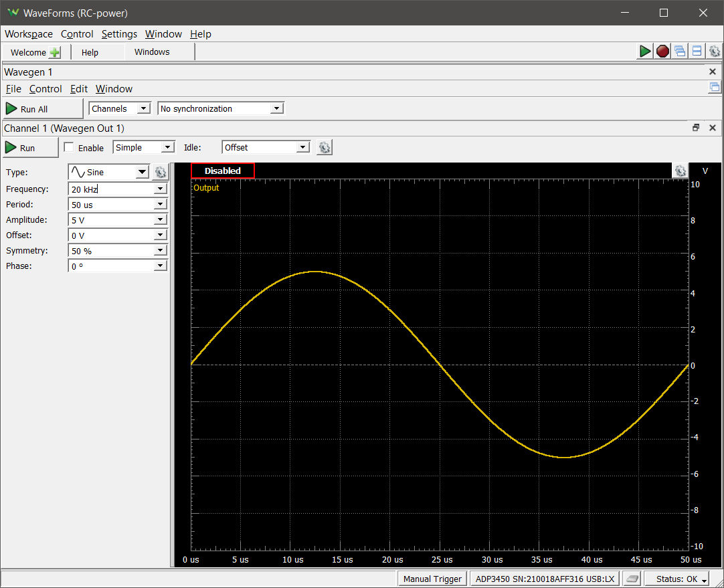Open the gear options next to Idle dropdown
The image size is (724, 588).
point(325,147)
